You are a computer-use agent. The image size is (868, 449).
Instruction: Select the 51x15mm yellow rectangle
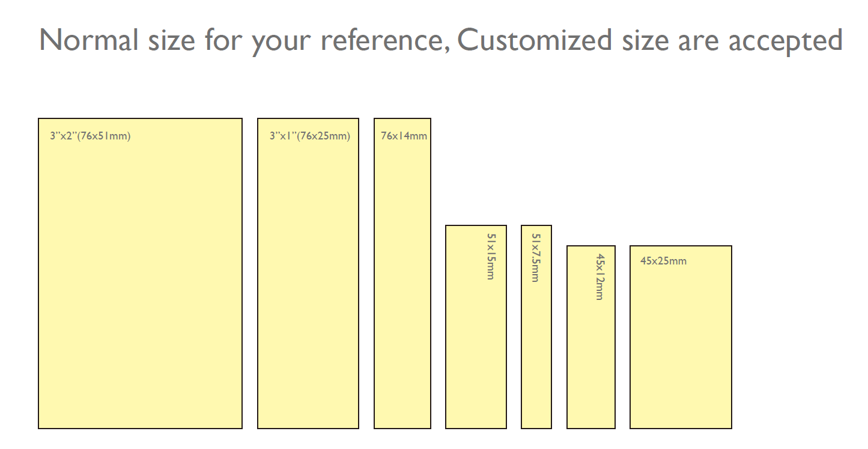point(476,327)
